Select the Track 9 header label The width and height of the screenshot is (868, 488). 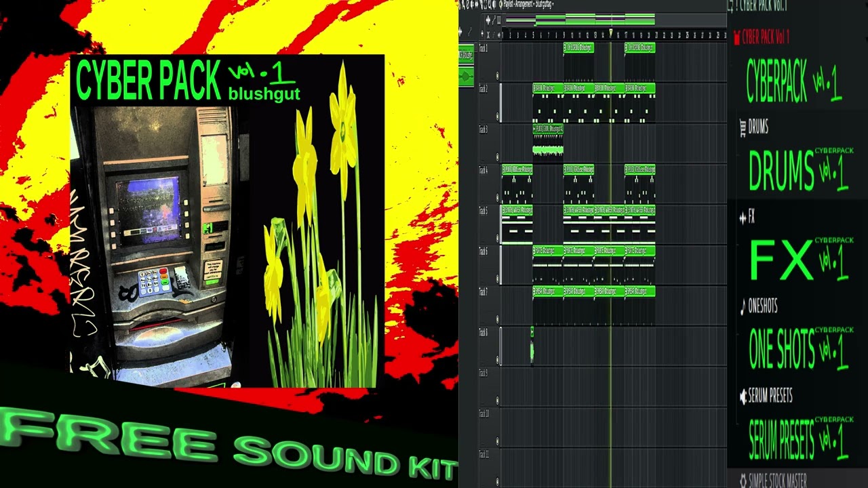484,373
